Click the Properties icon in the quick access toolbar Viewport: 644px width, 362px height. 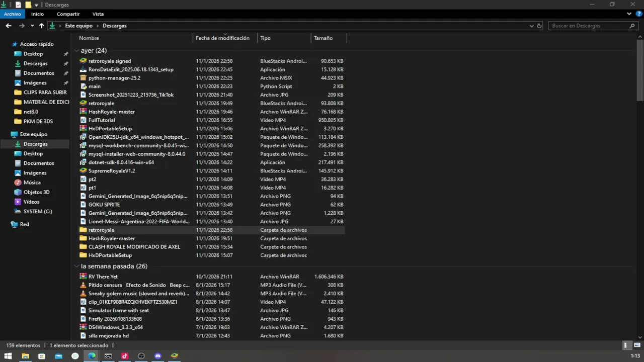click(18, 5)
